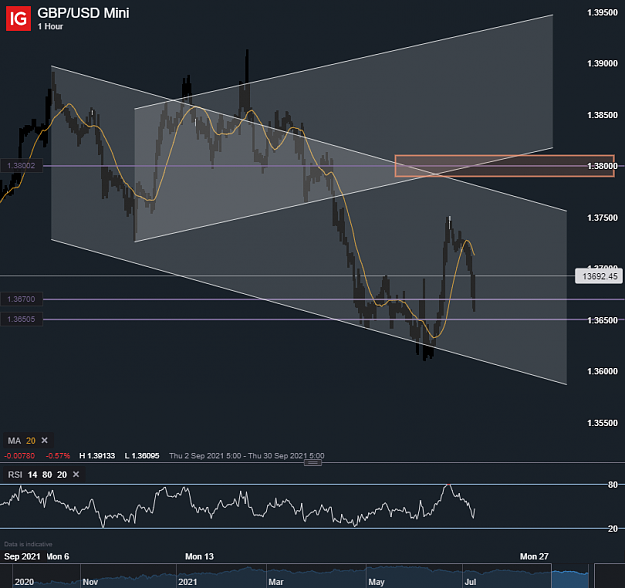Click the Sep 2021 date label
Viewport: 625px width, 588px height.
[x=22, y=556]
